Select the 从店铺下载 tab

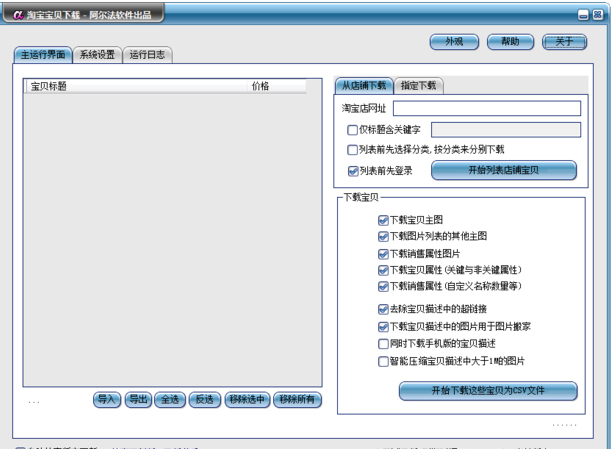click(x=364, y=86)
